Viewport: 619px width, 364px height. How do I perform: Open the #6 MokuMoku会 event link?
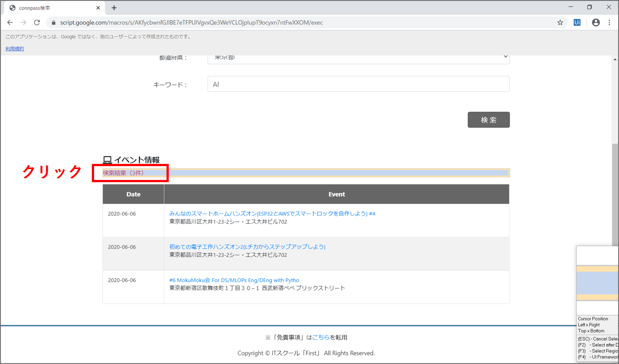click(x=234, y=280)
